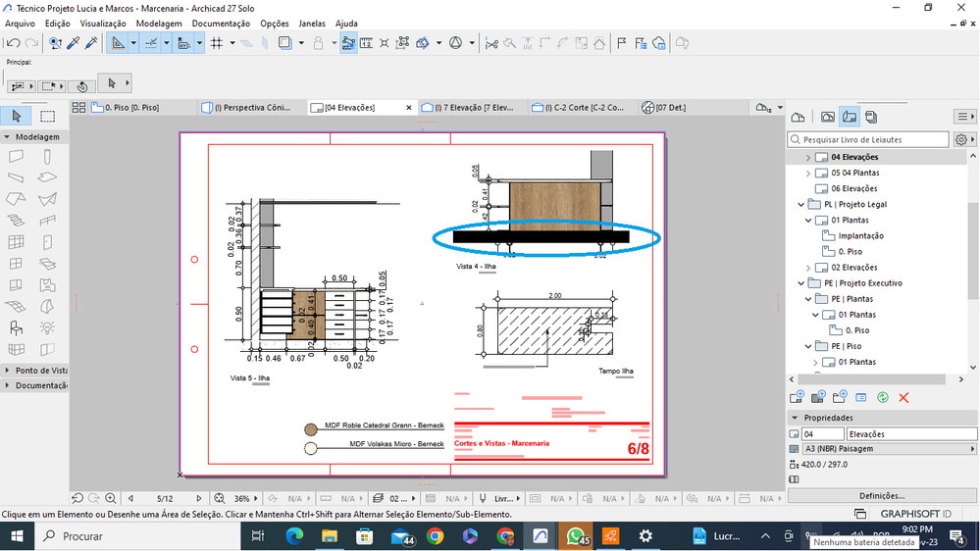Activate the Inject Parameters syringe
Screen dimensions: 980x551
point(91,43)
